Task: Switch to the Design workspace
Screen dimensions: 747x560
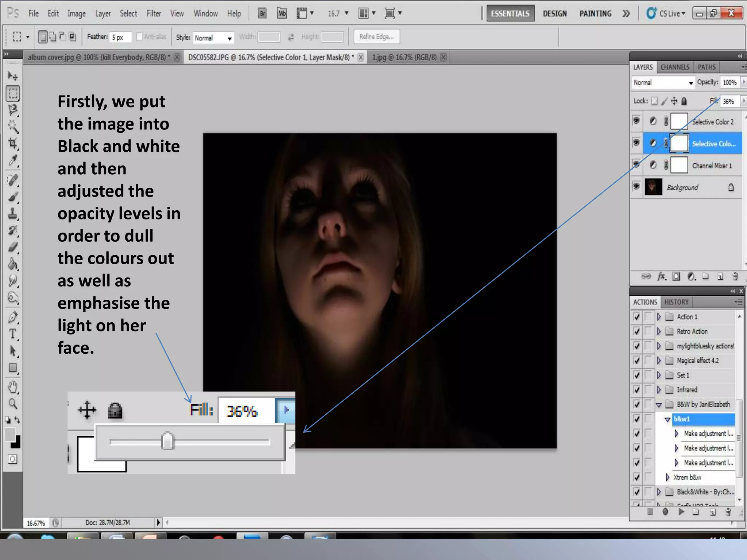Action: pos(554,13)
